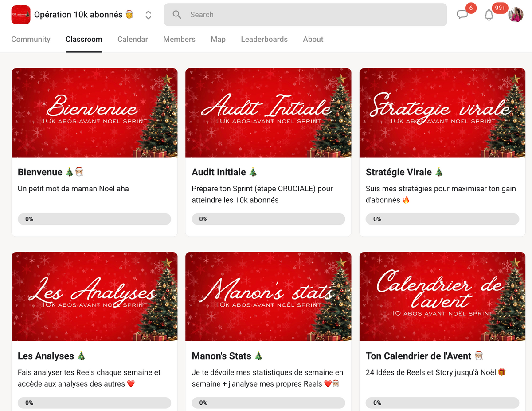Go to the Calendar tab
Screen dimensions: 532x411
pyautogui.click(x=133, y=39)
